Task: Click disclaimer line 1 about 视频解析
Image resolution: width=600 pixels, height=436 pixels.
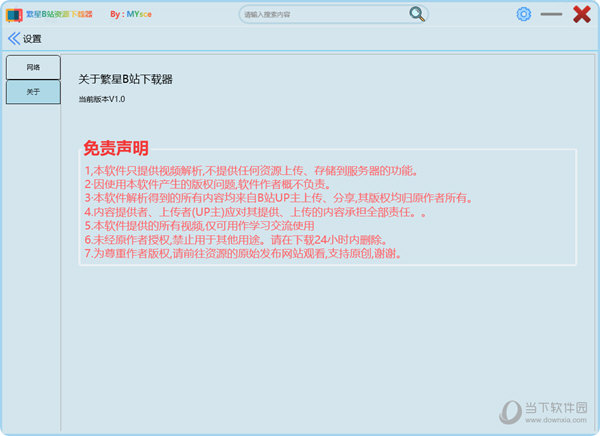Action: point(251,170)
